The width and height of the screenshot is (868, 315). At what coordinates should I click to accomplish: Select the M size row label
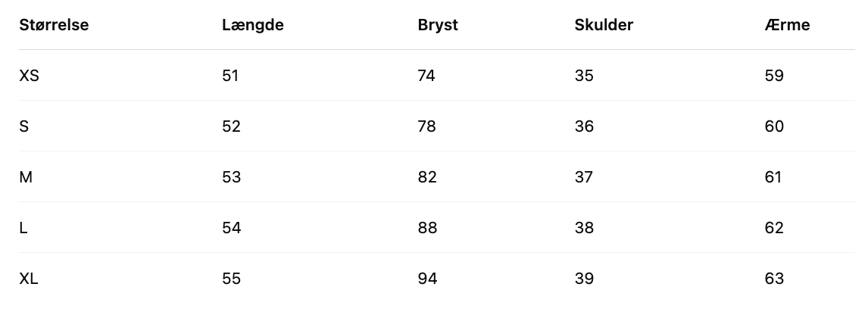[26, 177]
